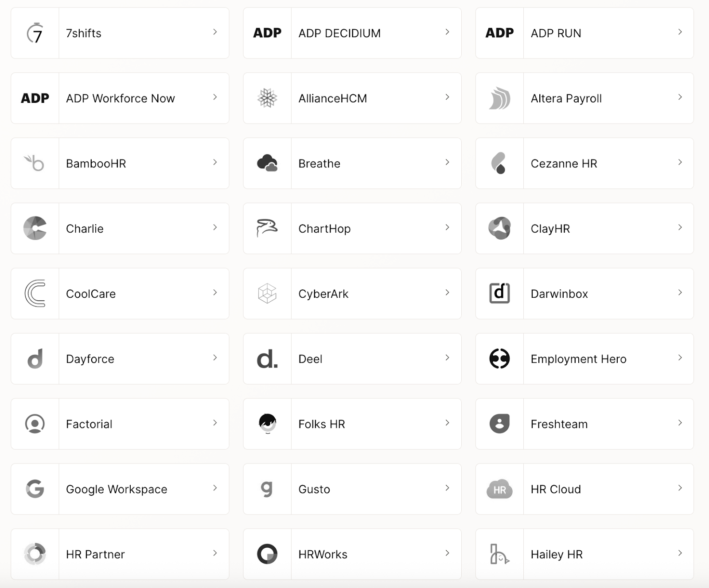
Task: Open the Deel text label
Action: pos(310,359)
